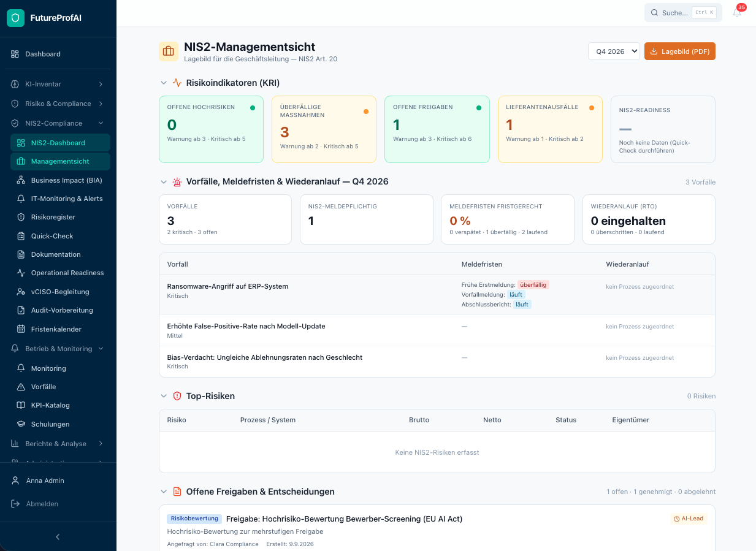Open Monitoring under Betrieb & Monitoring
This screenshot has width=756, height=551.
[60, 368]
